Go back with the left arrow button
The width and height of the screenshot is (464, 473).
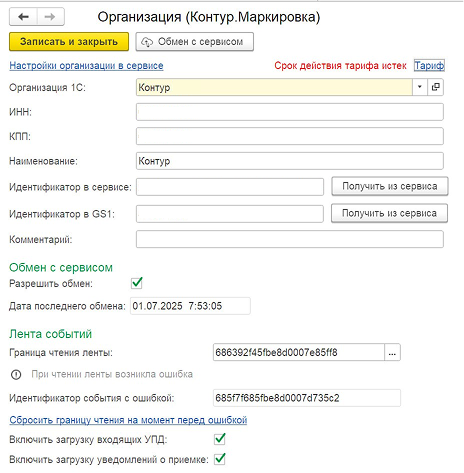tap(23, 16)
